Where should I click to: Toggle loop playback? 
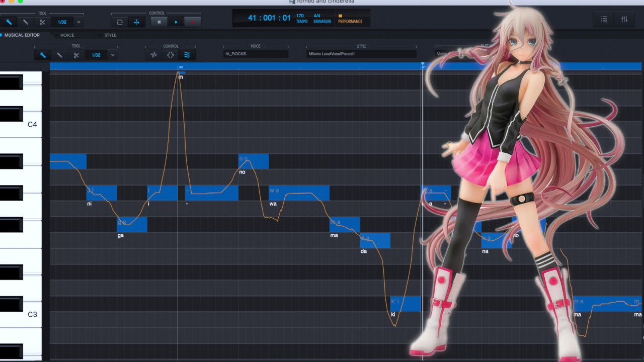pyautogui.click(x=120, y=22)
